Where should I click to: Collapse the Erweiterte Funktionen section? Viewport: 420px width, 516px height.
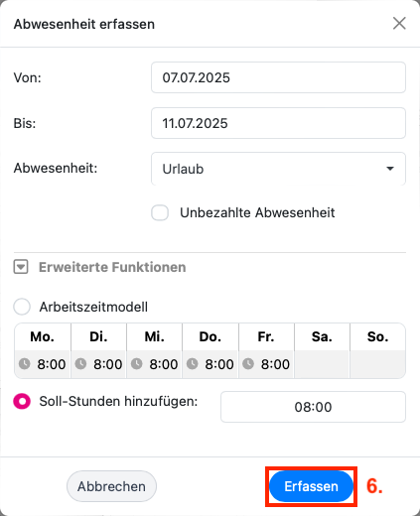coord(21,267)
